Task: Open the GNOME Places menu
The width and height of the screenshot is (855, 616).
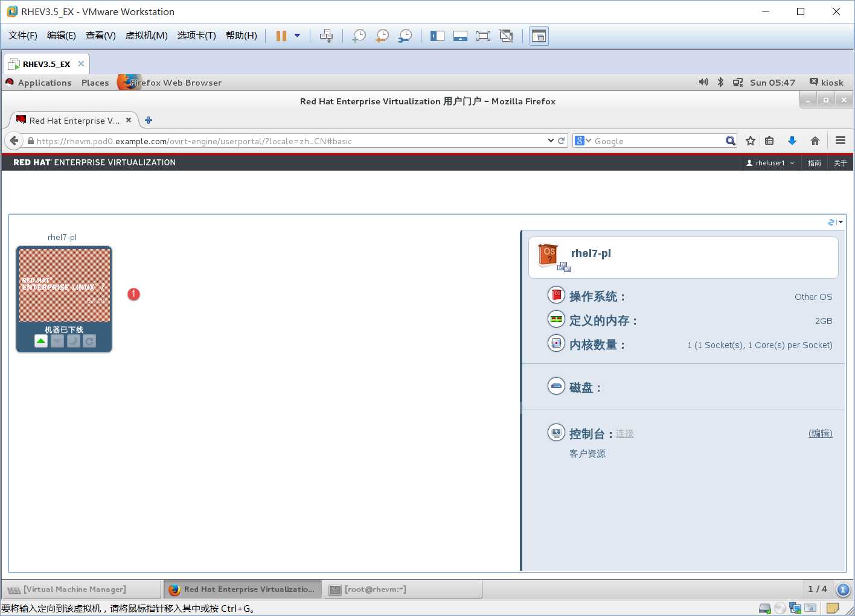Action: (x=95, y=83)
